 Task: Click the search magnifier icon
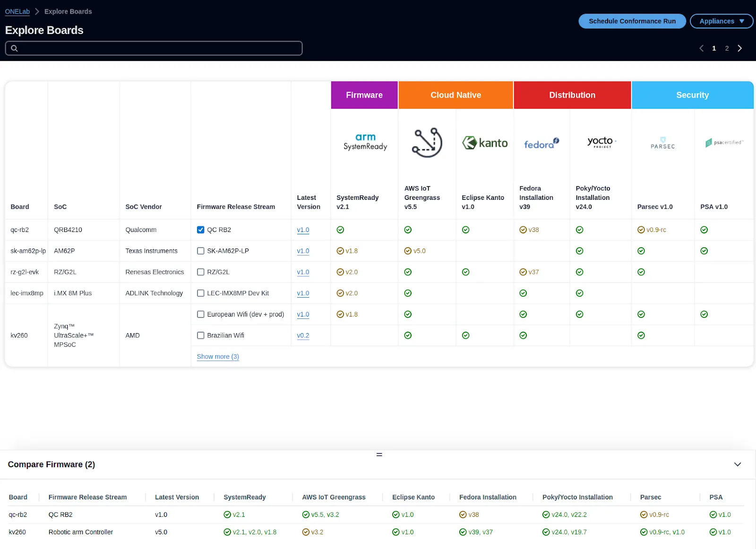[15, 48]
